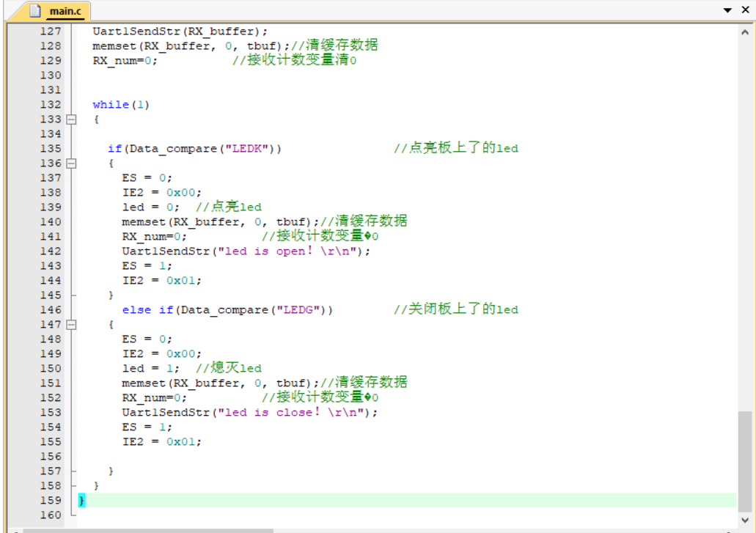Click the 'led = 1;' statement
This screenshot has width=756, height=533.
[x=150, y=369]
